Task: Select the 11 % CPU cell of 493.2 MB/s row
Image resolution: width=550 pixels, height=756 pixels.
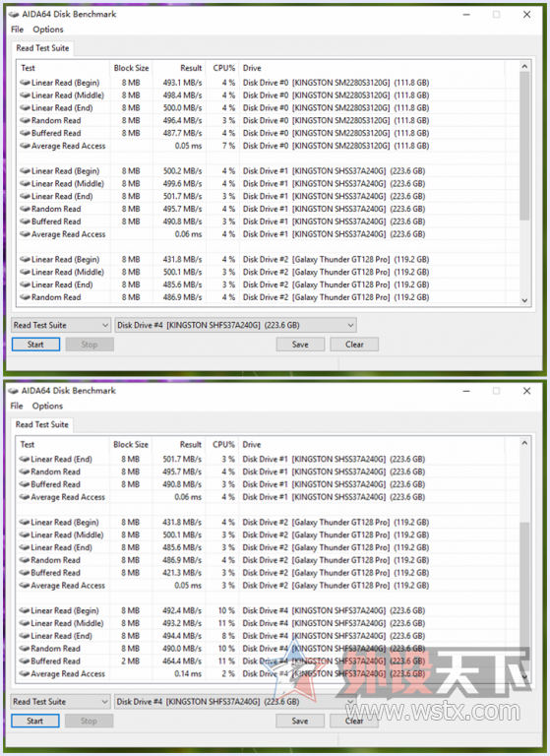Action: 226,623
